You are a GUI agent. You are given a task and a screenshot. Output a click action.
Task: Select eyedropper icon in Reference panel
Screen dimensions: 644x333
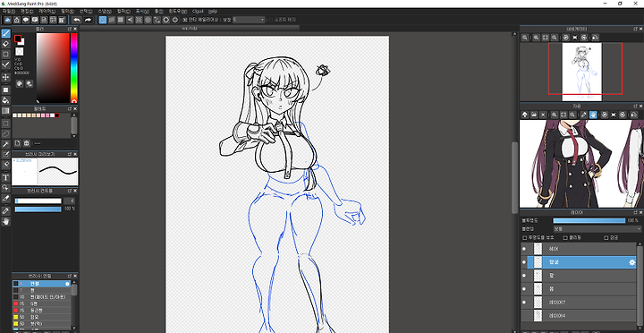pyautogui.click(x=583, y=115)
